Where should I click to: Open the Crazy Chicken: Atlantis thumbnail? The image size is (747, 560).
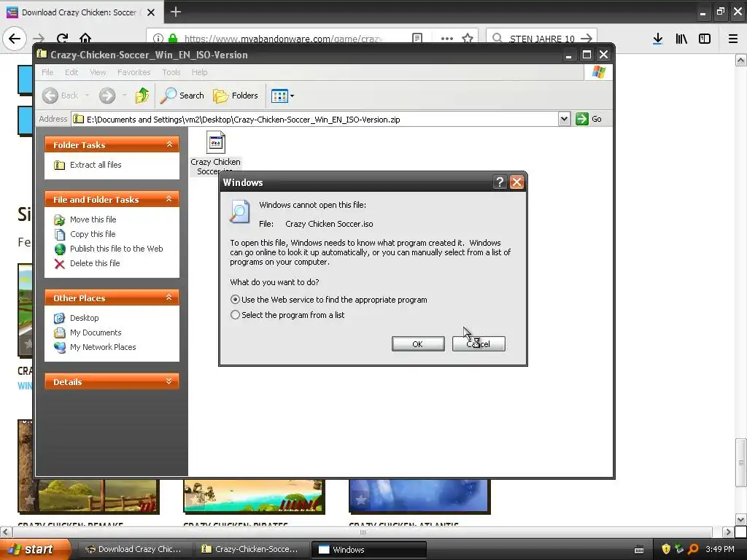pos(419,496)
